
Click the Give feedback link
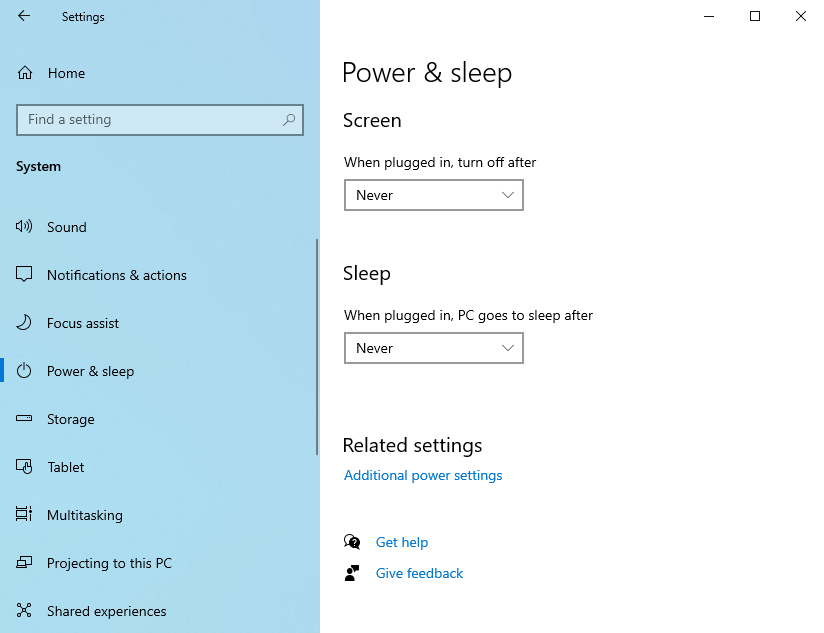[419, 573]
